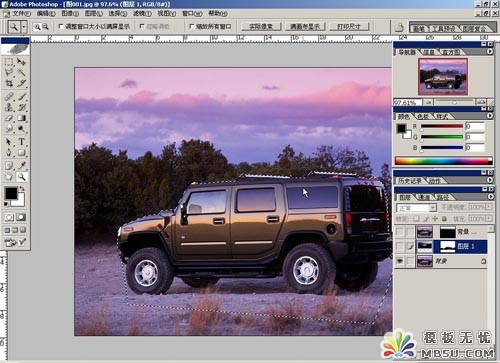Click the red R slider in Color panel
Image resolution: width=500 pixels, height=363 pixels.
[442, 126]
